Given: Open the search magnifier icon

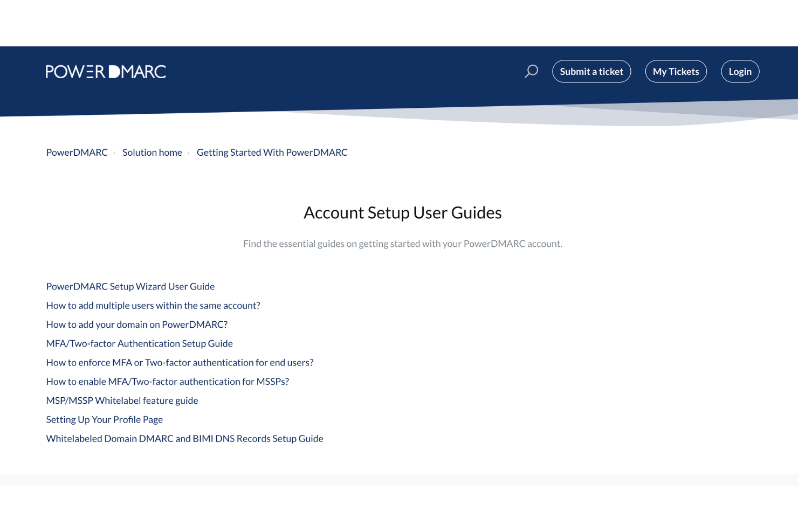Looking at the screenshot, I should point(531,71).
